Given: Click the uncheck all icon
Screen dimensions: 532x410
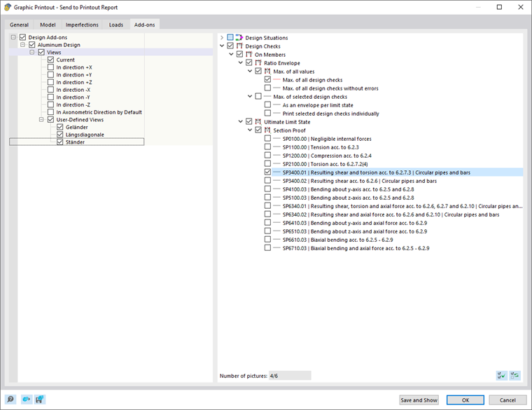Looking at the screenshot, I should [514, 376].
